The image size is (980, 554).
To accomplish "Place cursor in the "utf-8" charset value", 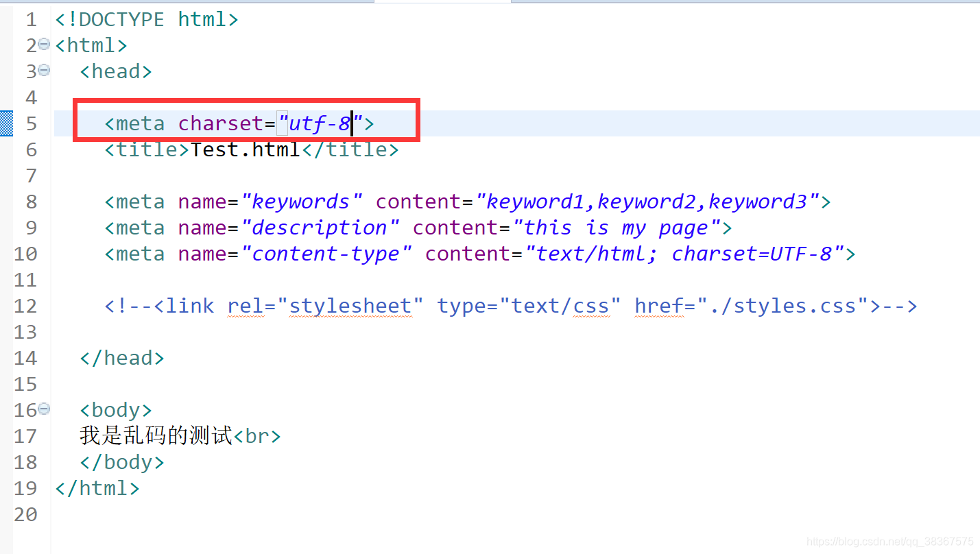I will (320, 123).
